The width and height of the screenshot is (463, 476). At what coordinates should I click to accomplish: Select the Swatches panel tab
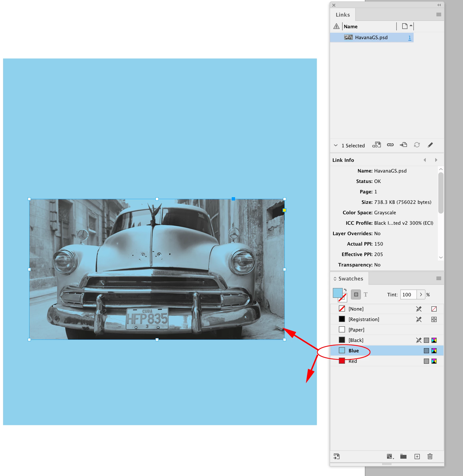(x=350, y=279)
